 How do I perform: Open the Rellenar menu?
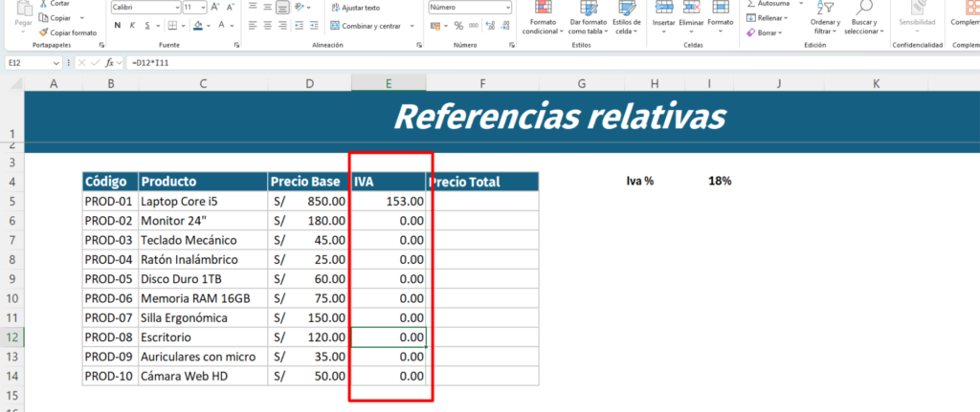click(768, 18)
